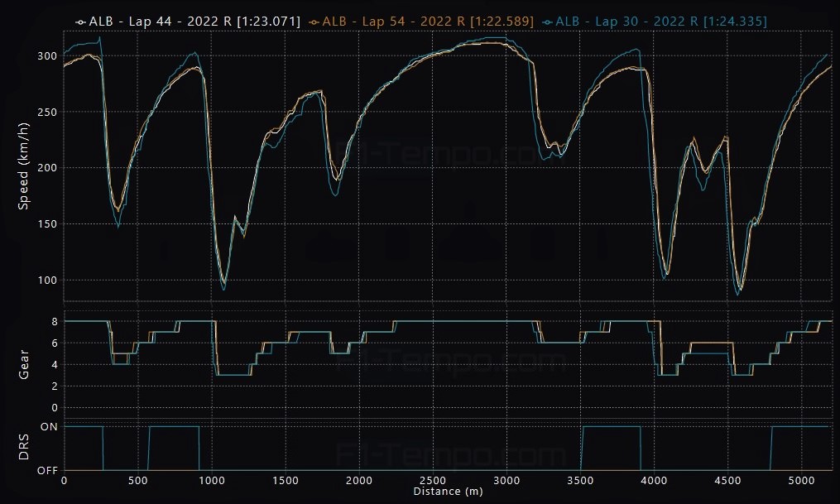The width and height of the screenshot is (840, 504).
Task: Toggle the ALB Lap 44 legend entry
Action: [194, 22]
